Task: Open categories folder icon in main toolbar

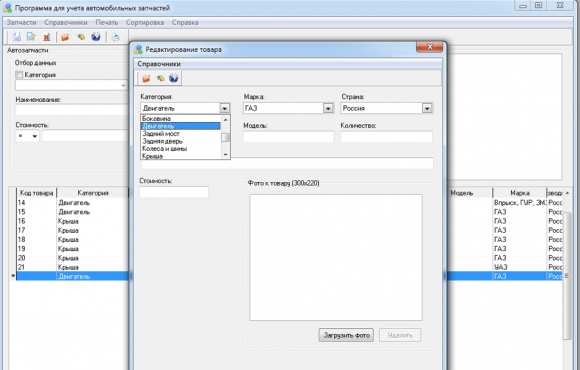Action: coord(65,37)
